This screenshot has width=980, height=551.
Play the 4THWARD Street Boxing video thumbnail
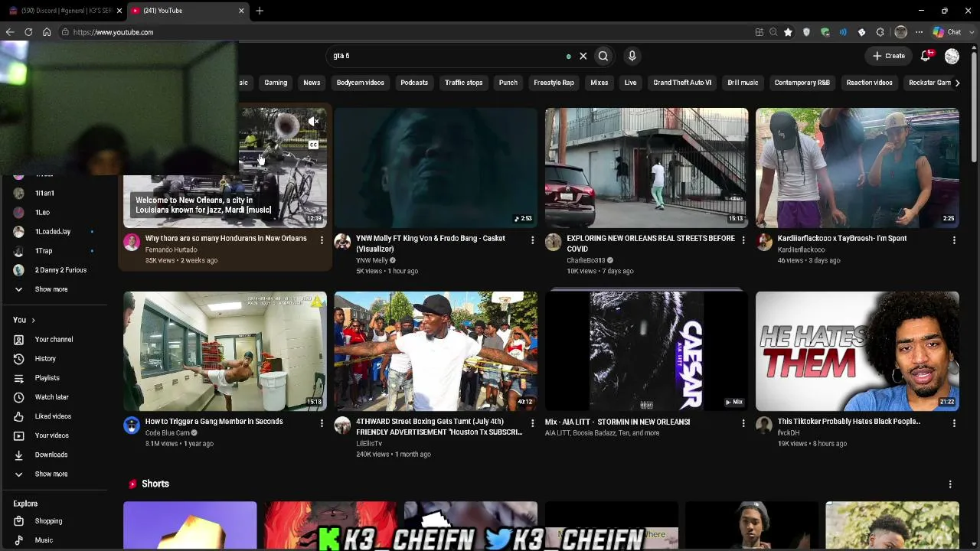tap(436, 351)
